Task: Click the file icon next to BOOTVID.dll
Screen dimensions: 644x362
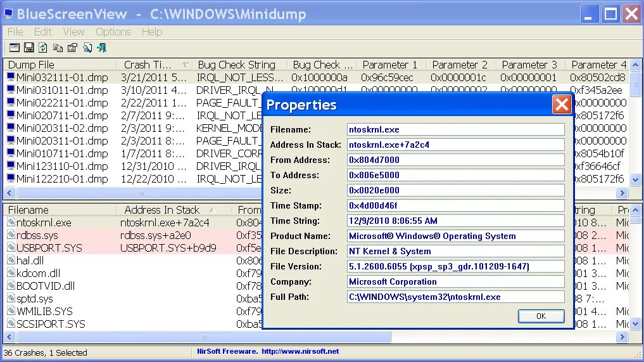Action: [x=11, y=285]
